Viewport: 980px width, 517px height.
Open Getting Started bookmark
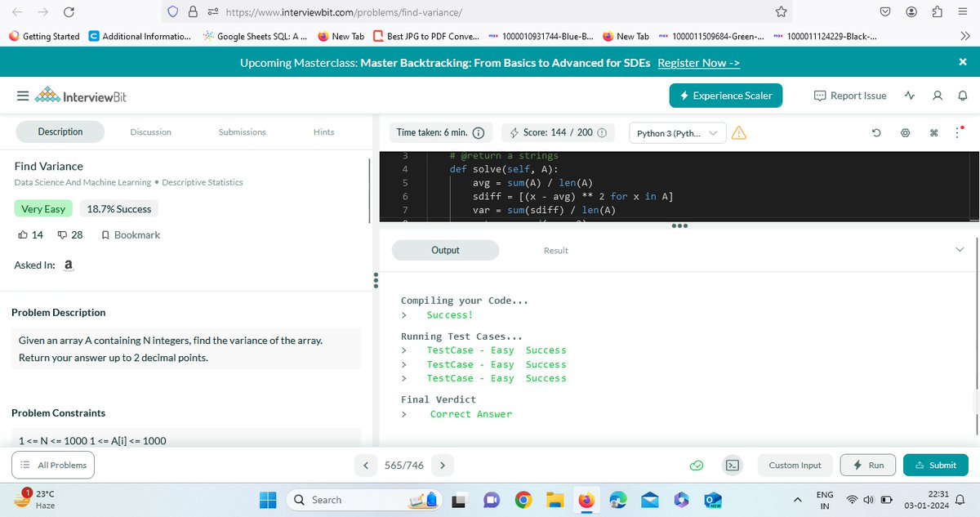[x=44, y=36]
